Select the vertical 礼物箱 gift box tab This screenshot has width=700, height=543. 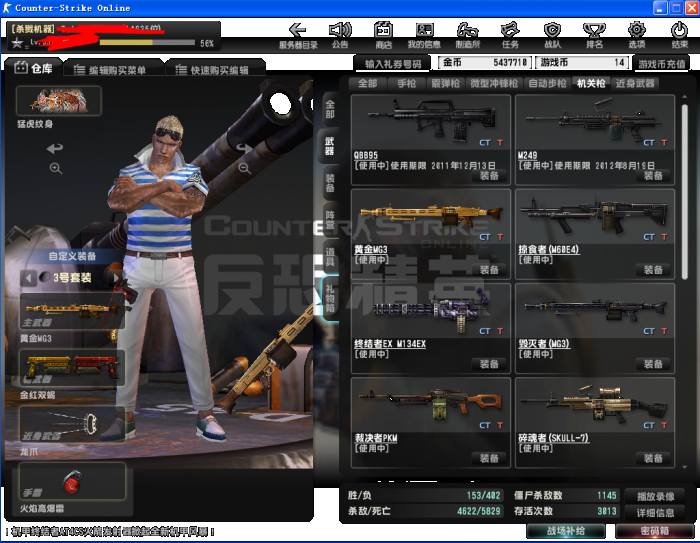click(x=329, y=298)
